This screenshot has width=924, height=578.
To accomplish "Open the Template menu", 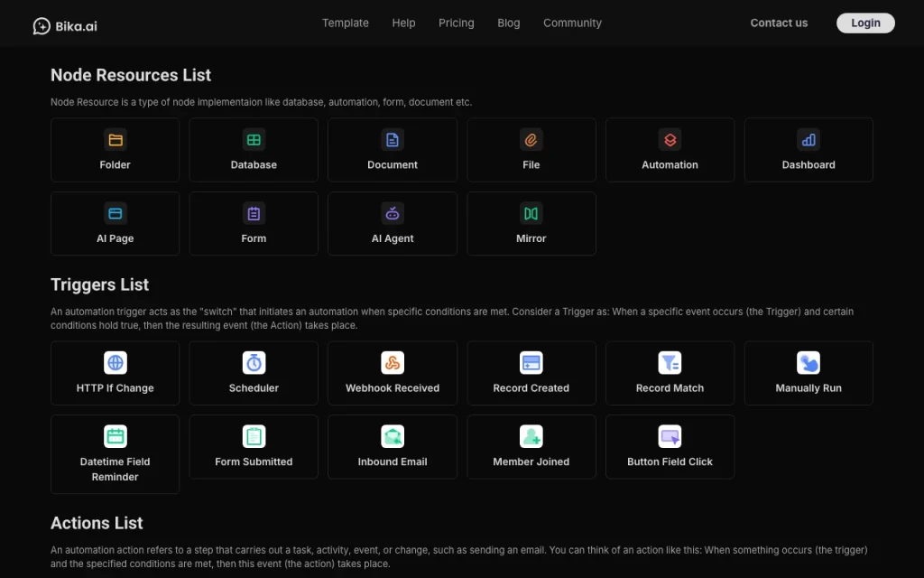I will (346, 23).
